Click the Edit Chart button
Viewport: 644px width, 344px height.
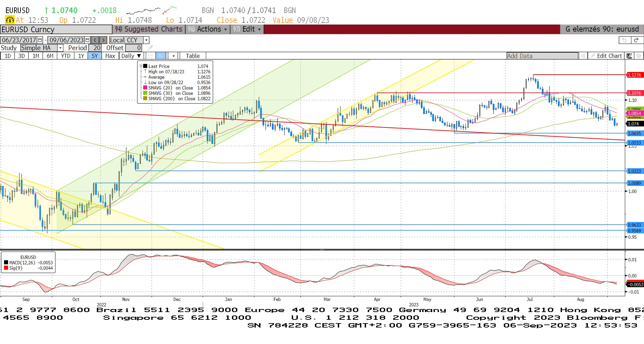click(x=606, y=56)
